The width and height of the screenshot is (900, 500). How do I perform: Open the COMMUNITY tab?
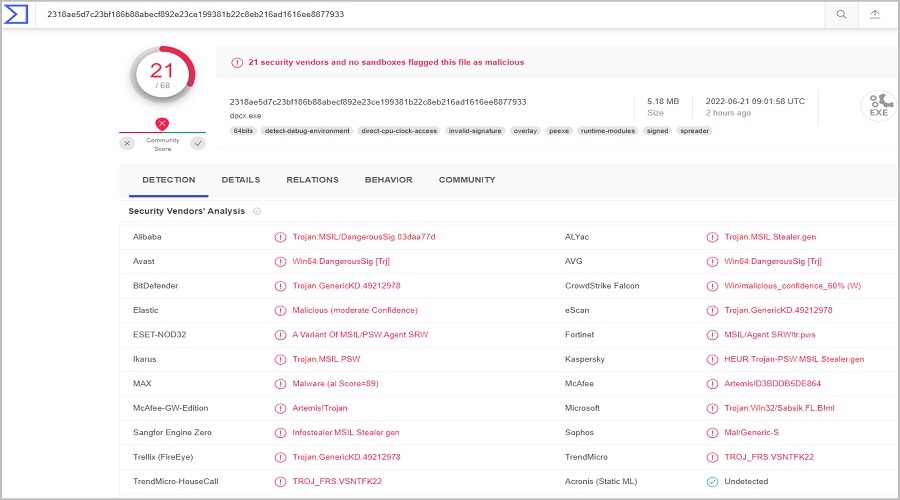(467, 180)
